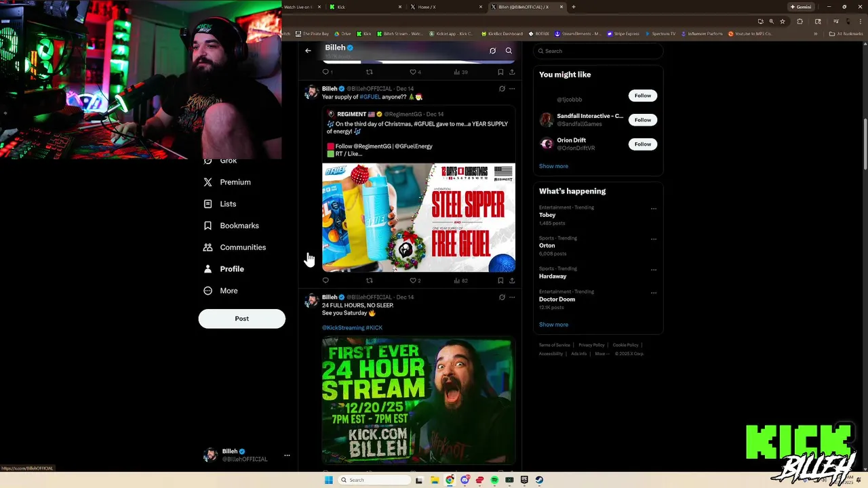
Task: Open Grok explain on the GFUEL post
Action: click(x=502, y=89)
